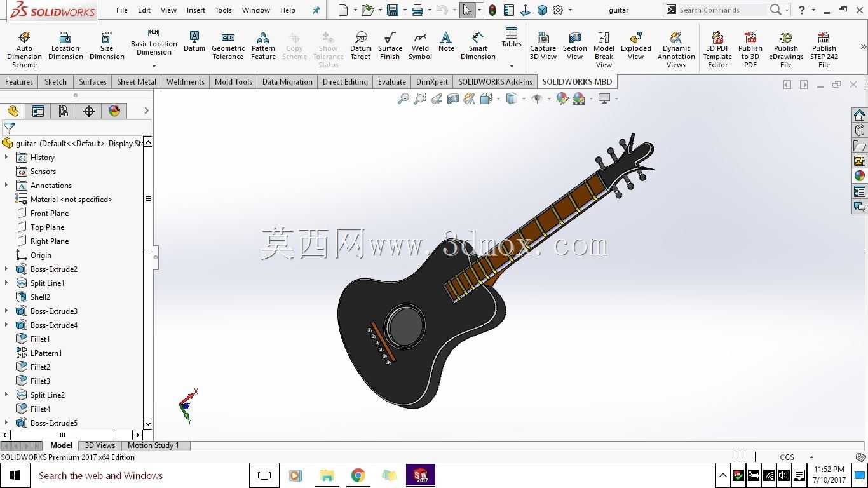Pin the menu bar with pushpin
The image size is (868, 488).
[316, 10]
